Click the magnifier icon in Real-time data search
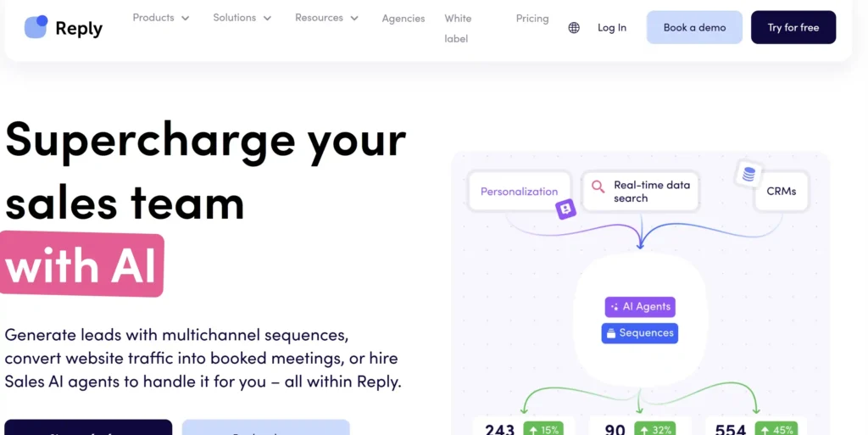This screenshot has height=435, width=868. click(x=598, y=187)
